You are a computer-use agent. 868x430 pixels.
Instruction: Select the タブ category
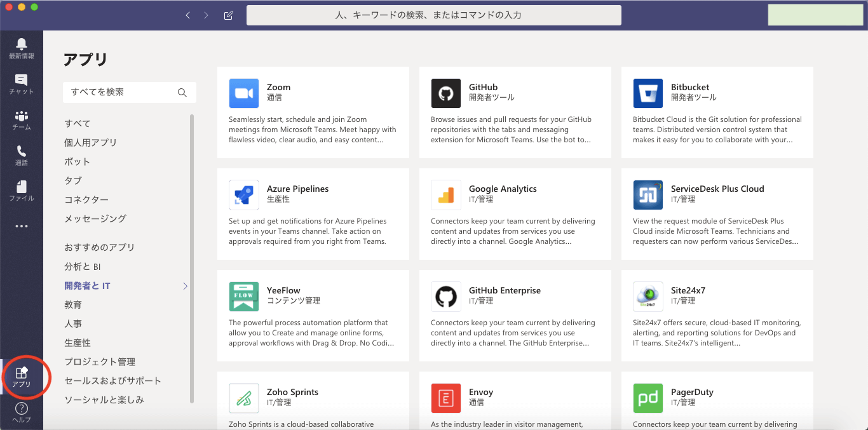pos(73,181)
